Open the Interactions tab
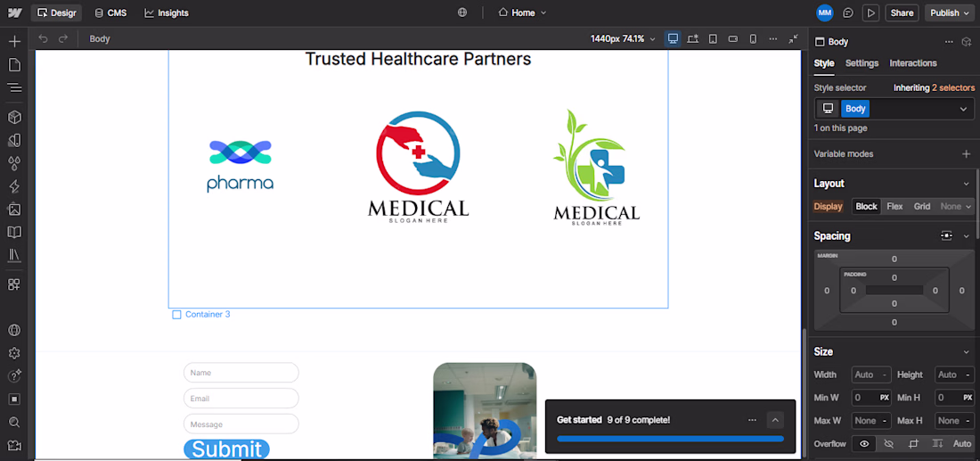980x461 pixels. [913, 63]
